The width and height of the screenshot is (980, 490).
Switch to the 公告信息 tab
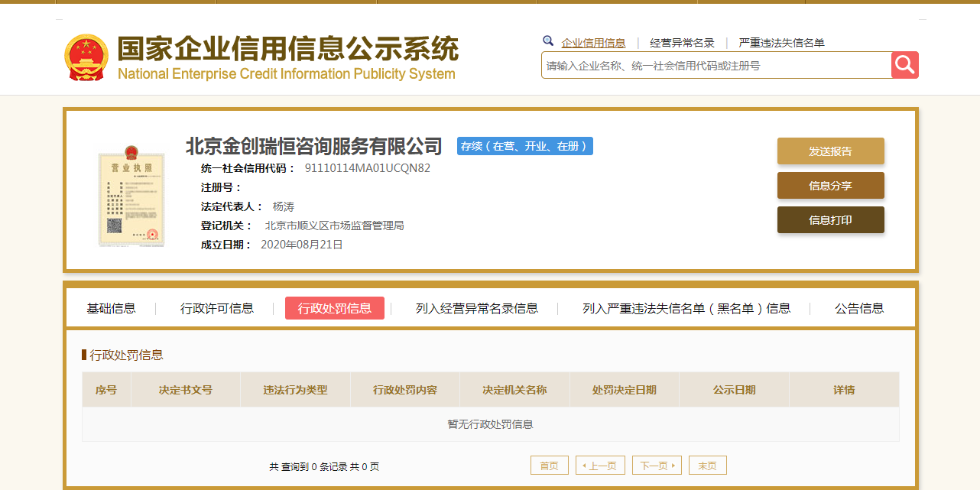tap(859, 308)
